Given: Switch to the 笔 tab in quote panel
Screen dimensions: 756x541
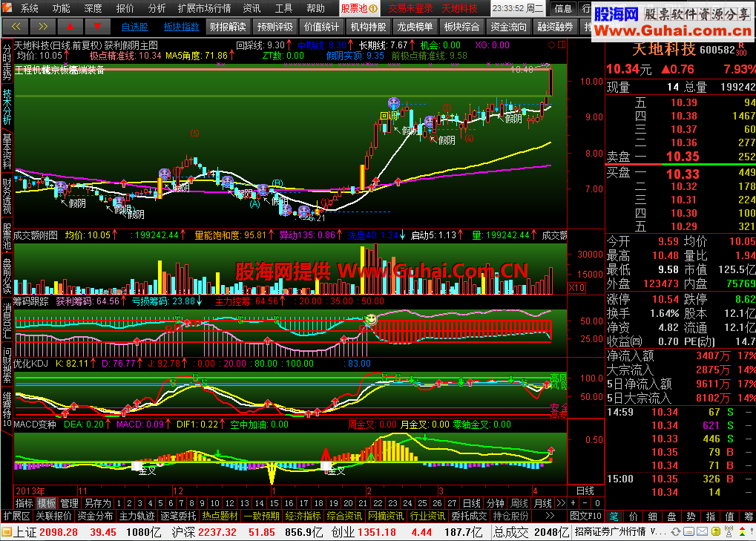Looking at the screenshot, I should [614, 516].
